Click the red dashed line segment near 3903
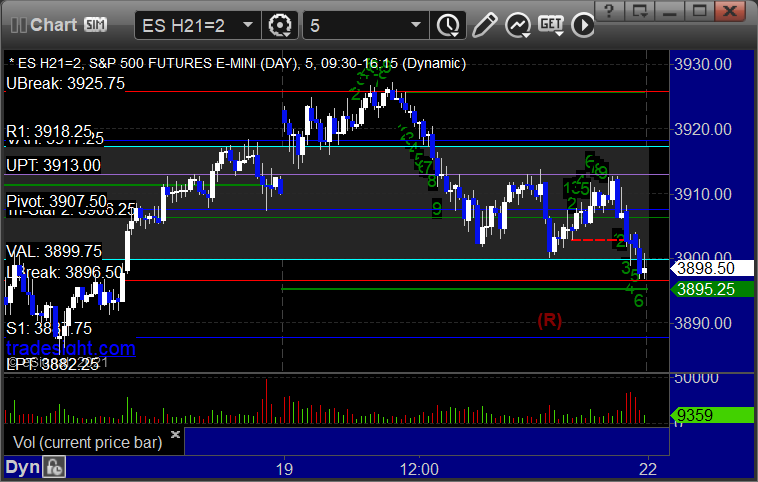Screen dimensions: 758x482 [x=597, y=240]
